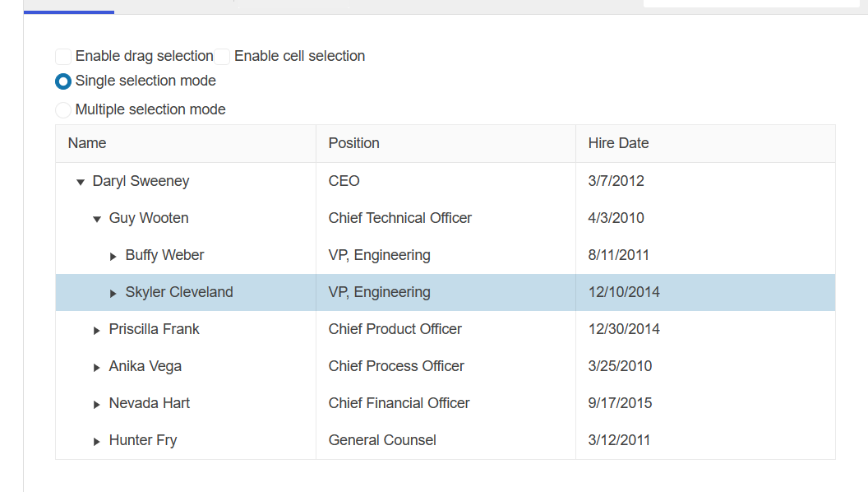Expand Buffy Weber's subordinates
868x492 pixels.
pos(113,256)
